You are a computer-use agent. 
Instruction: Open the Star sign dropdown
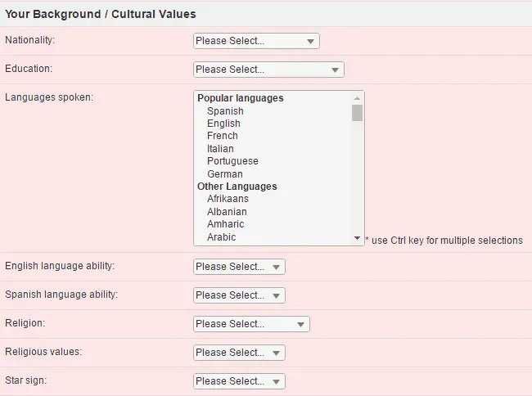(x=239, y=381)
